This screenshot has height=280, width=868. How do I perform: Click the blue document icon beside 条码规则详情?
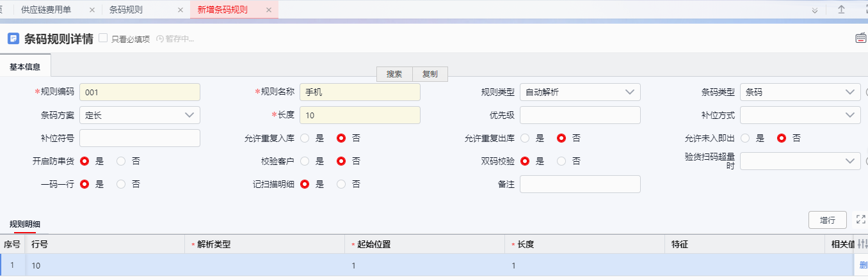pyautogui.click(x=13, y=38)
